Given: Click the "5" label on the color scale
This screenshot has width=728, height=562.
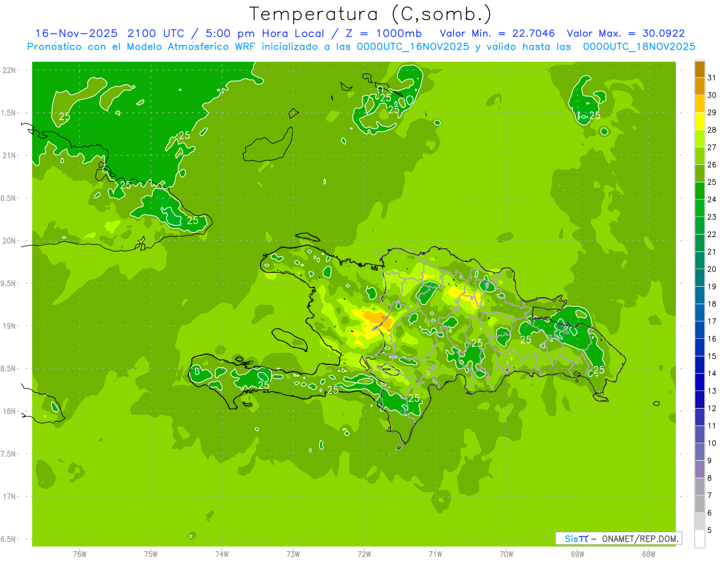Looking at the screenshot, I should tap(710, 530).
